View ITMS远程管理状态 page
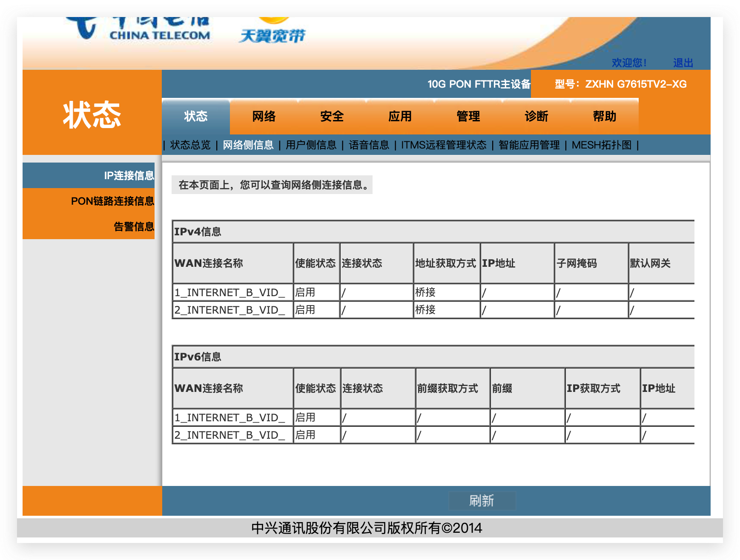This screenshot has height=560, width=740. pyautogui.click(x=444, y=145)
